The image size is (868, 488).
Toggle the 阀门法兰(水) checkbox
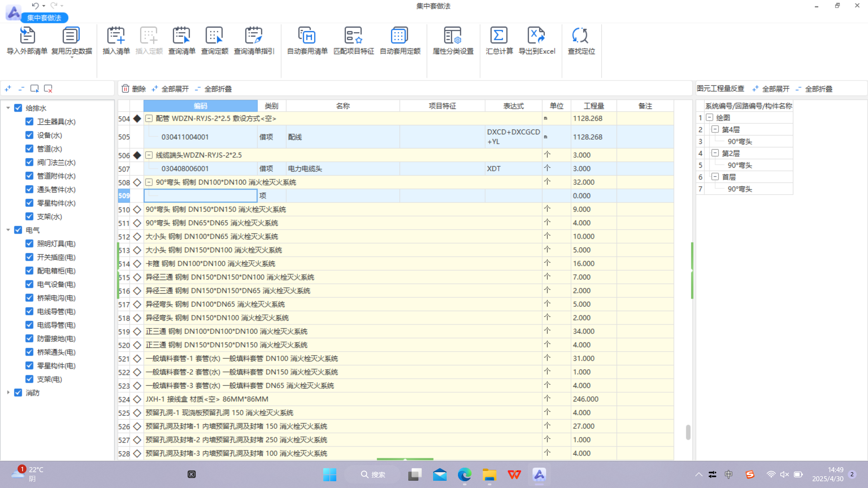click(x=29, y=162)
